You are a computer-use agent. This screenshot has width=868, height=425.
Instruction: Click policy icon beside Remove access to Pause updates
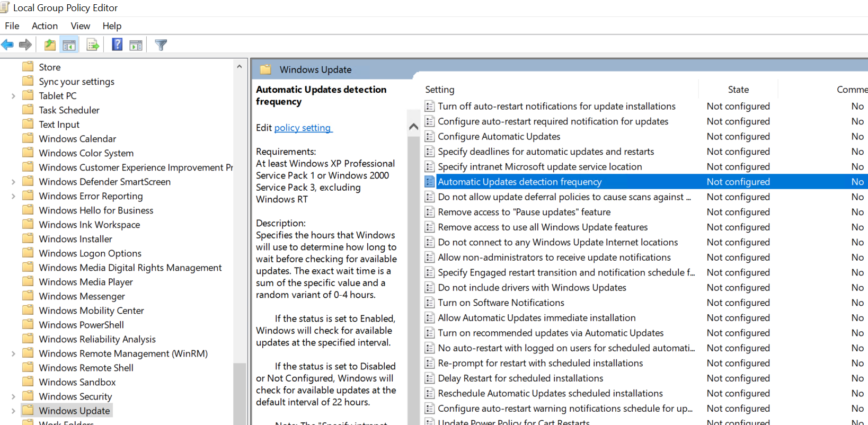430,212
